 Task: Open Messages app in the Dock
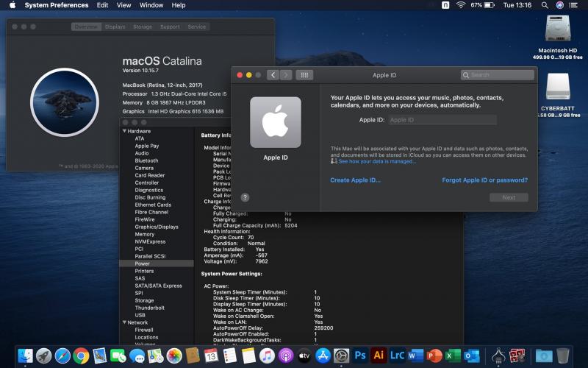point(137,355)
